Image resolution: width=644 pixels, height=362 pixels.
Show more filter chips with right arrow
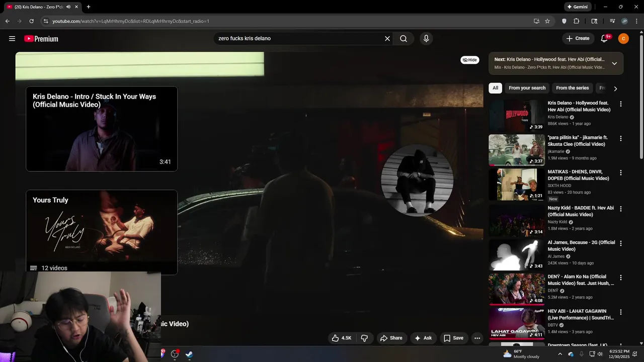[x=615, y=88]
